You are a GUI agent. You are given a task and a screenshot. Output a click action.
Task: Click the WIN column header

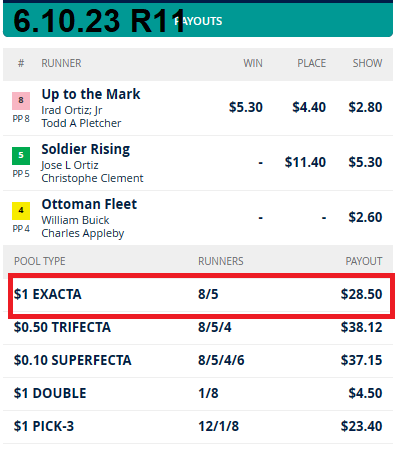coord(253,63)
